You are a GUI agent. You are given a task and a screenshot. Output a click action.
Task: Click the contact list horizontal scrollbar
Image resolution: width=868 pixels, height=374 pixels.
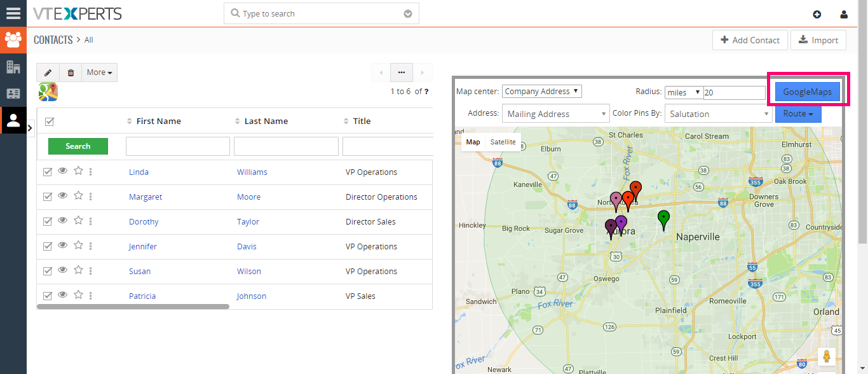133,307
